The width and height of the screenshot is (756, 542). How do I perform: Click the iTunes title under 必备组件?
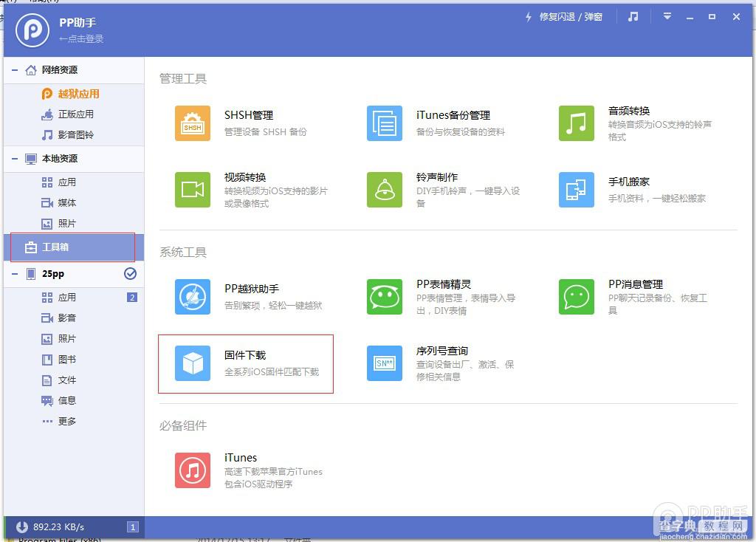241,458
